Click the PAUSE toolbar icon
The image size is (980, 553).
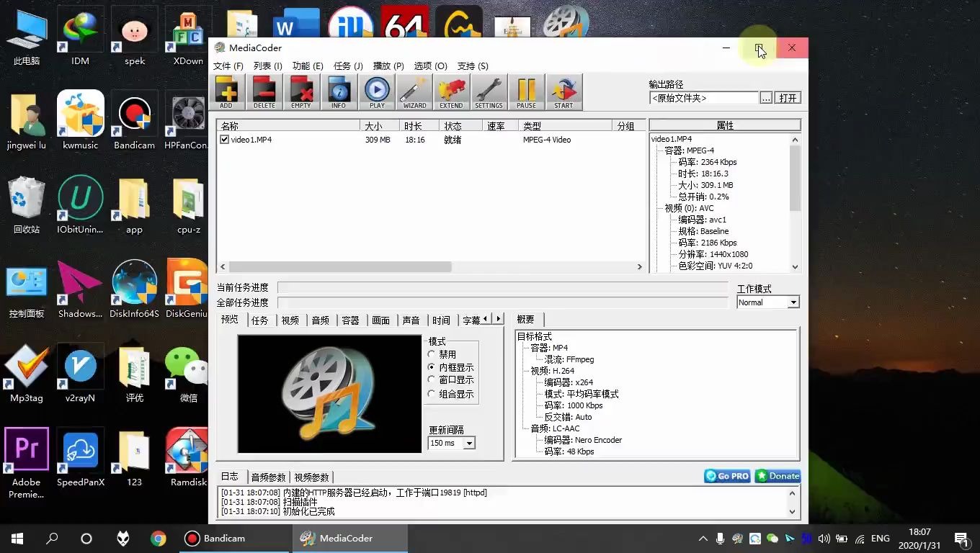526,92
